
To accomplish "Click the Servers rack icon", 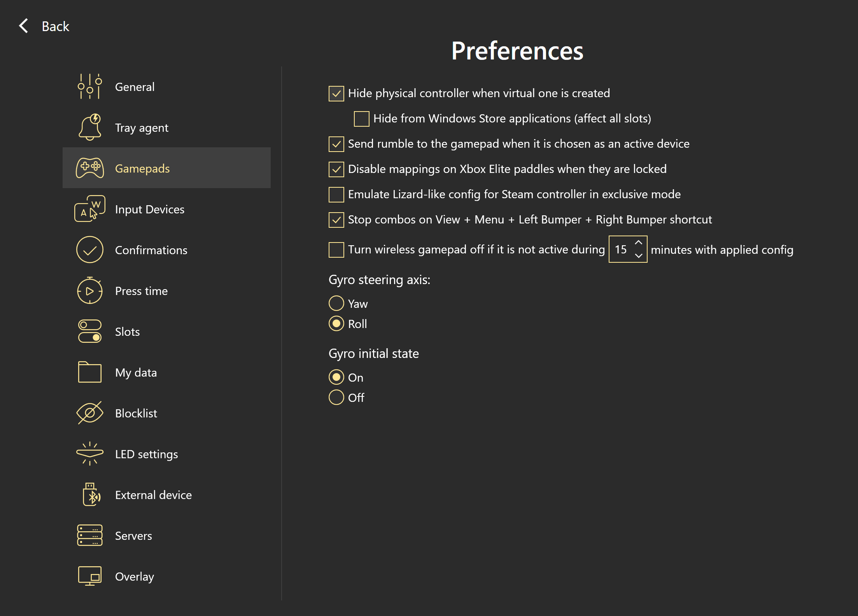I will (90, 535).
